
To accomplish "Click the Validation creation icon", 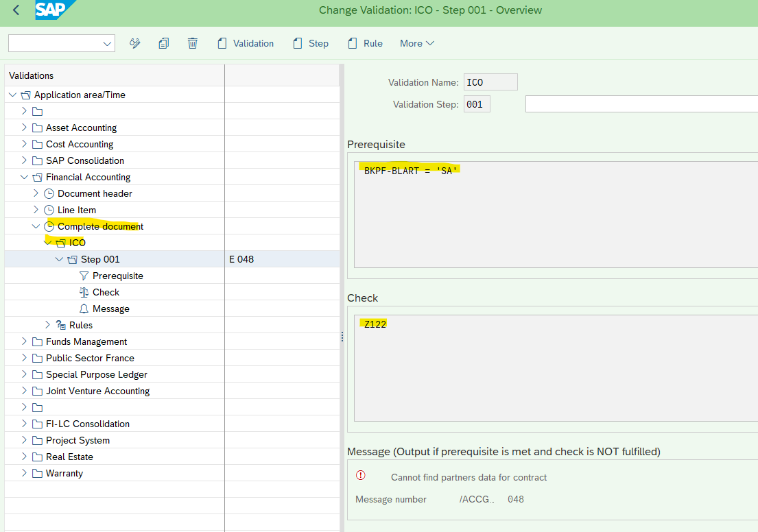I will pyautogui.click(x=222, y=43).
